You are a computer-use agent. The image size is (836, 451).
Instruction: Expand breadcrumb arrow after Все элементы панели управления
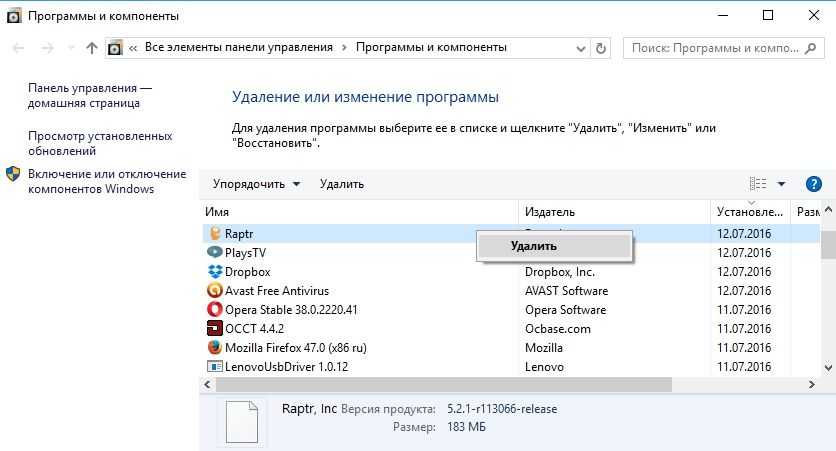coord(344,47)
